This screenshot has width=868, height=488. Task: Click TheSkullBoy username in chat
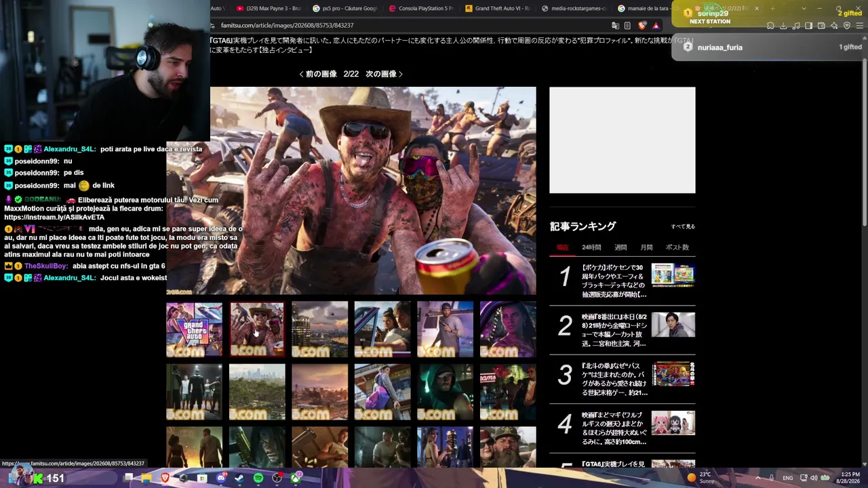[46, 266]
